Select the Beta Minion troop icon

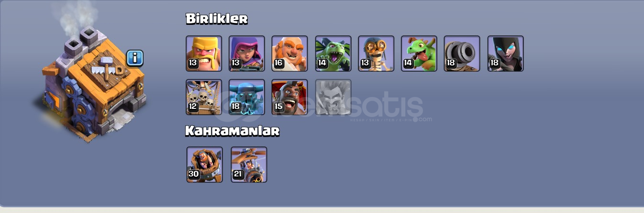pos(333,53)
